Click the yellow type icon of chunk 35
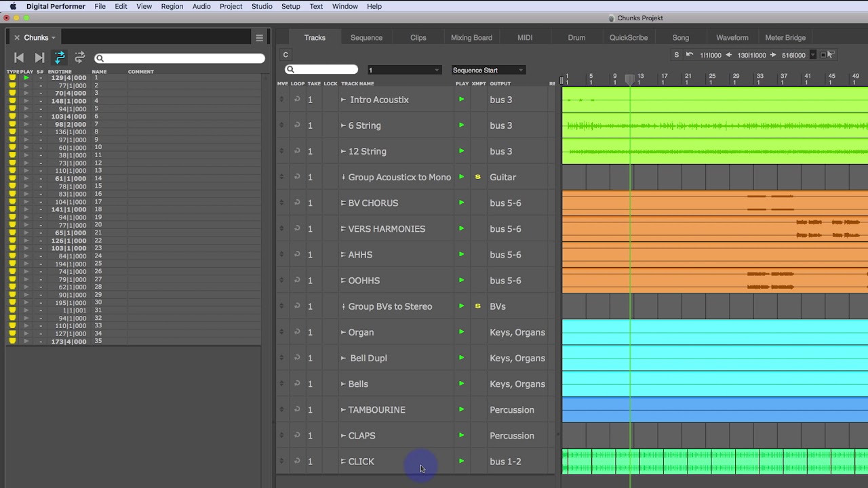Screen dimensions: 868x488 (12, 341)
